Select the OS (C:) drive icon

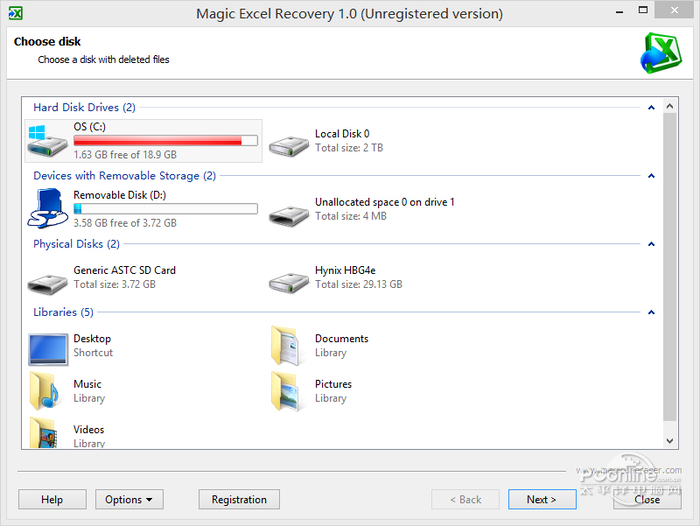click(47, 142)
